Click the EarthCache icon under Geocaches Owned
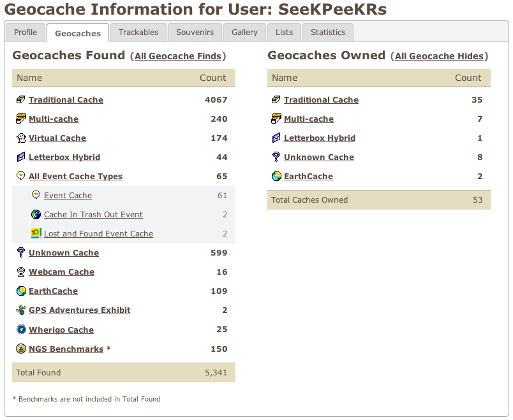 coord(276,177)
